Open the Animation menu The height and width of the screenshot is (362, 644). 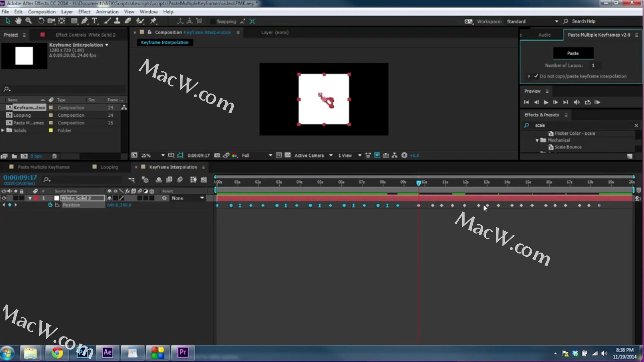tap(107, 12)
